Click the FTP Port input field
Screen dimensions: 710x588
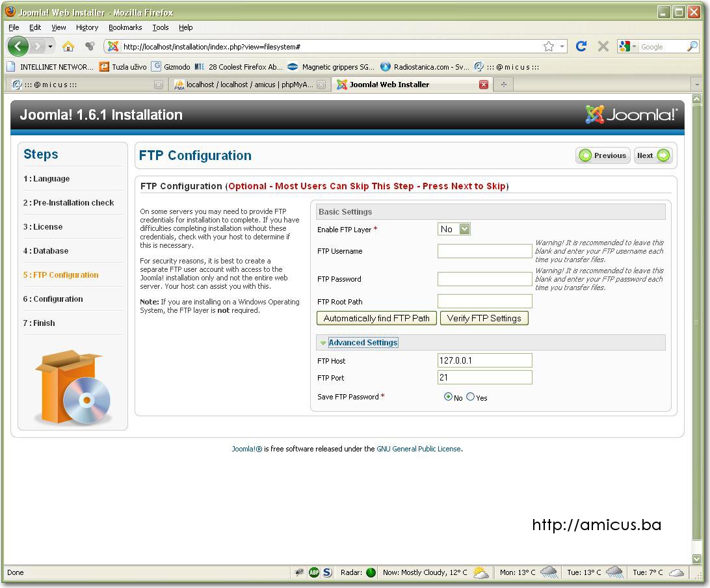pyautogui.click(x=484, y=377)
